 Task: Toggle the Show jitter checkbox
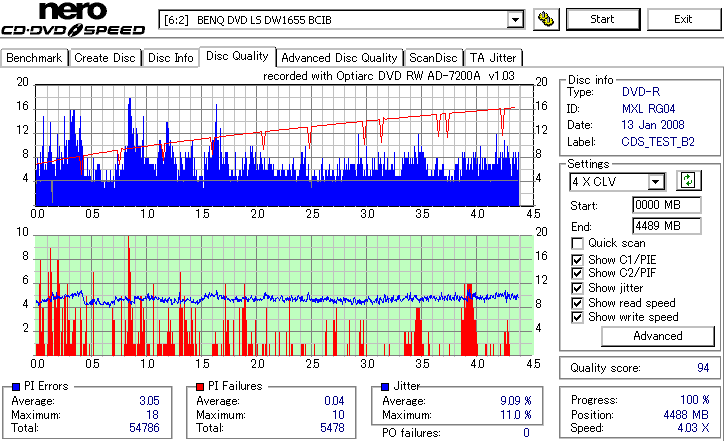(577, 288)
